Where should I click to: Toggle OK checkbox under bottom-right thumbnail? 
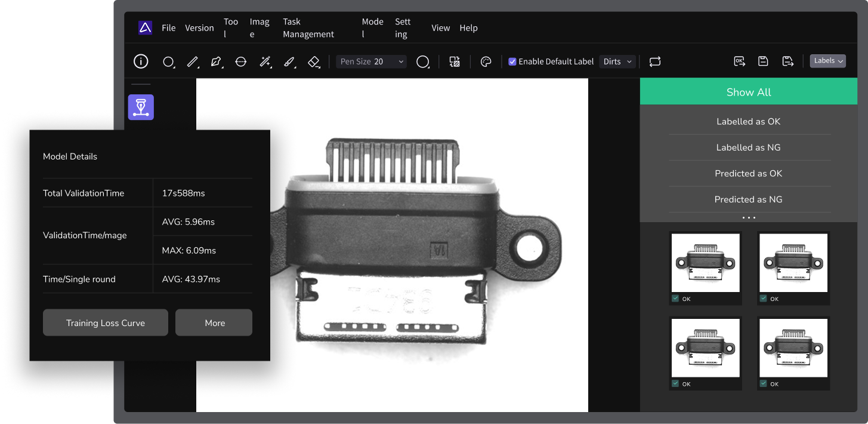(764, 384)
